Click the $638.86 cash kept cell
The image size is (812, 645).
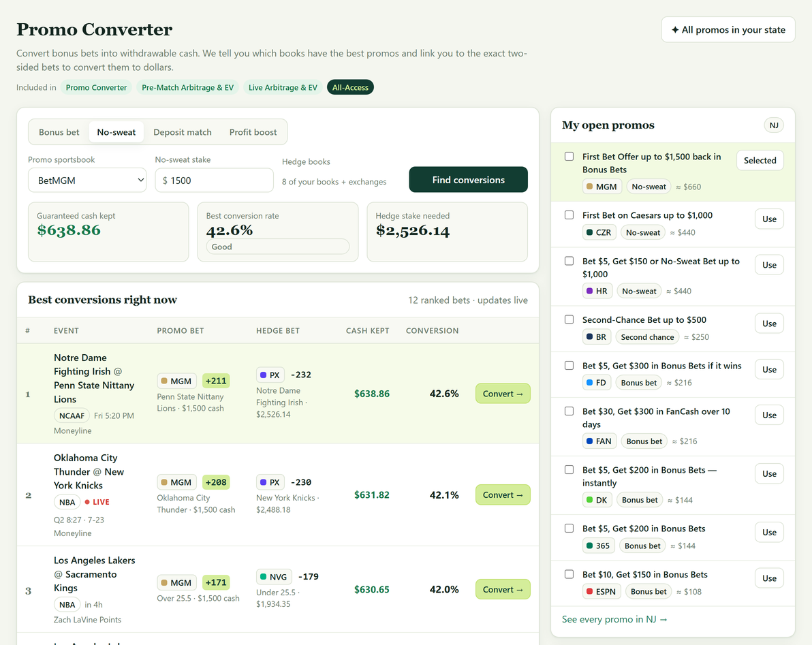pos(371,394)
